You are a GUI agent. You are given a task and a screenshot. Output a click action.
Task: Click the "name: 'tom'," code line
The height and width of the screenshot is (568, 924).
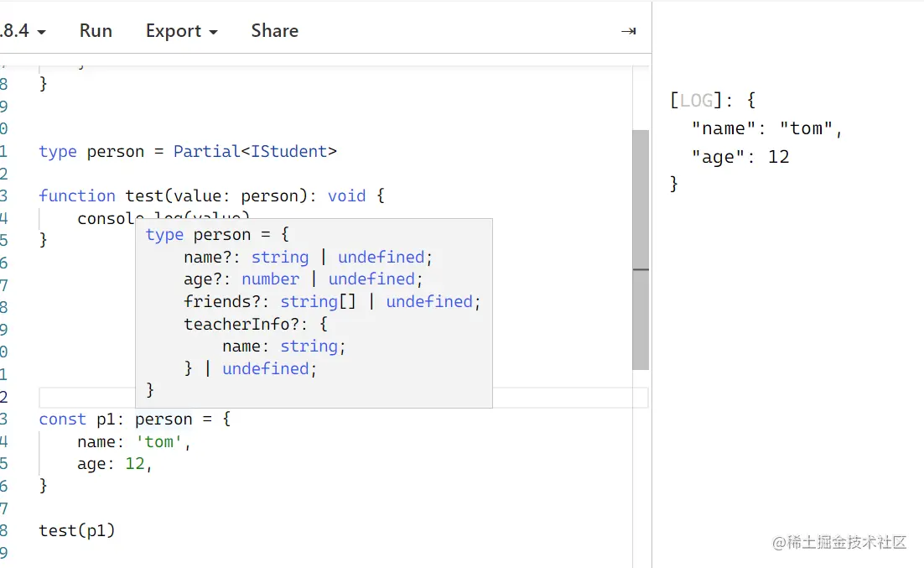[x=134, y=442]
